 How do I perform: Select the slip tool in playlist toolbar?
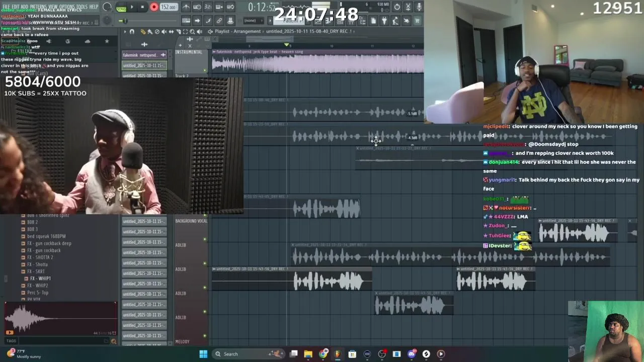[171, 31]
